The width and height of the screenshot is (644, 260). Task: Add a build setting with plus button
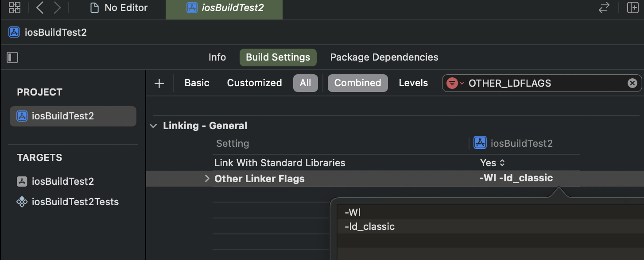pyautogui.click(x=159, y=83)
